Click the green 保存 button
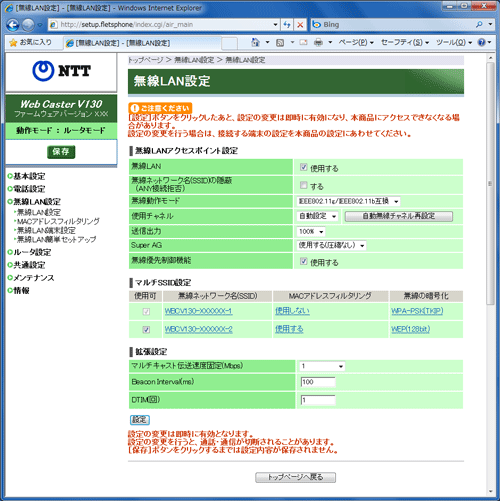Screen dimensions: 500x501 pos(61,152)
